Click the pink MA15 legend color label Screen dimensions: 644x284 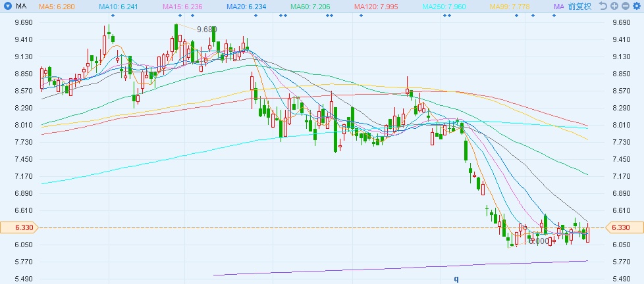click(x=182, y=6)
